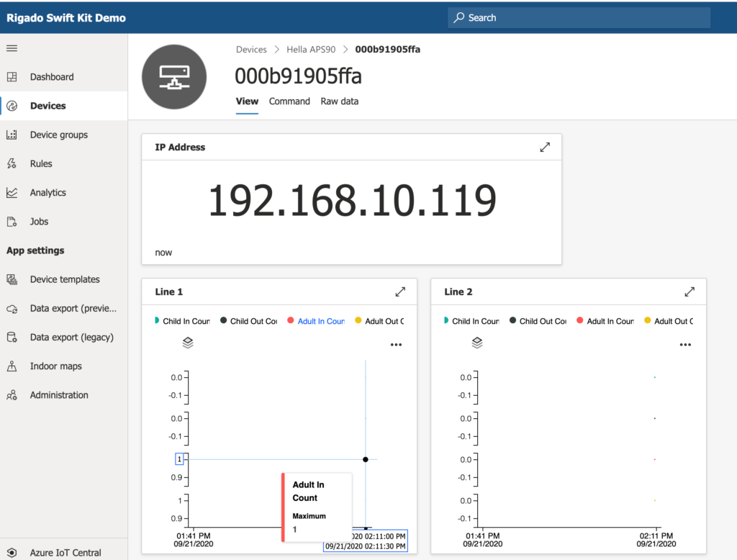The height and width of the screenshot is (560, 737).
Task: Collapse the navigation pane with hamburger icon
Action: pos(12,48)
